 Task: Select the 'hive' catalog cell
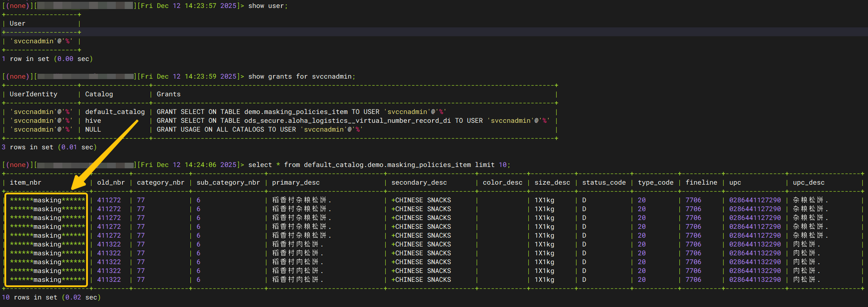point(93,121)
